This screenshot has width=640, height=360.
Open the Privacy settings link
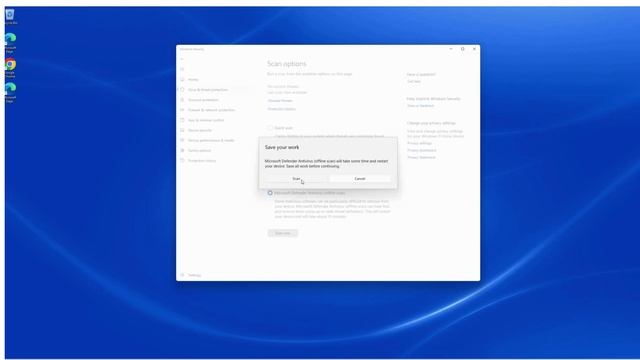tap(419, 143)
